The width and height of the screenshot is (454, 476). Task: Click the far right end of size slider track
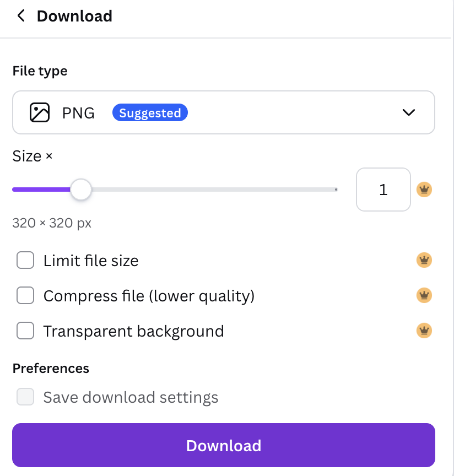[x=336, y=190]
